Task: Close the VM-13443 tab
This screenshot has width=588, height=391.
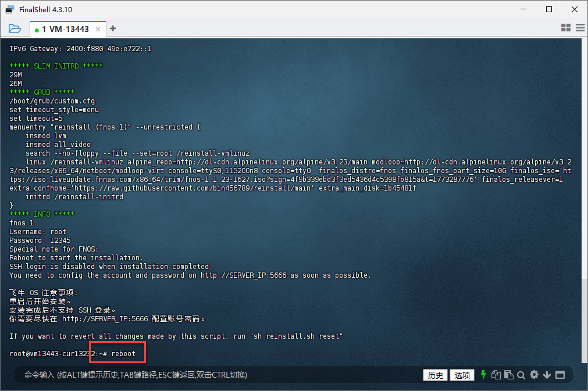Action: point(98,29)
